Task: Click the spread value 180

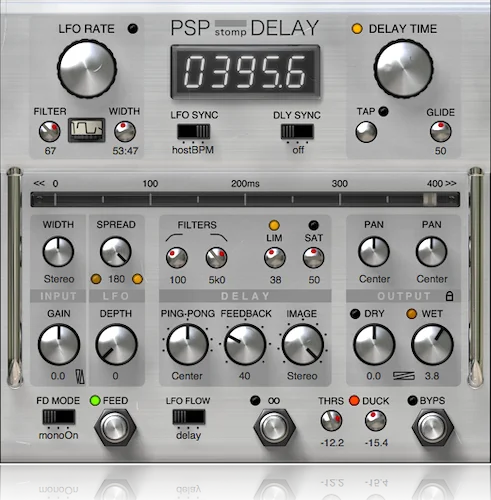Action: (116, 279)
